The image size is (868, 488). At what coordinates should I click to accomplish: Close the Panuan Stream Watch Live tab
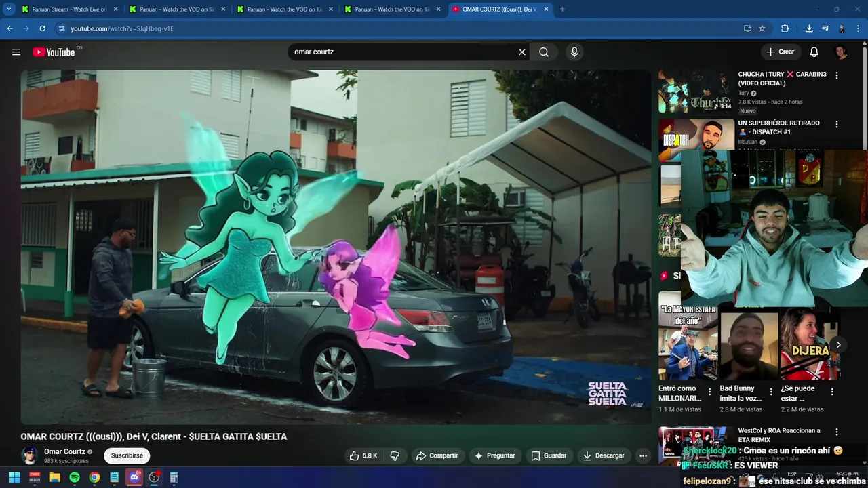click(x=115, y=9)
